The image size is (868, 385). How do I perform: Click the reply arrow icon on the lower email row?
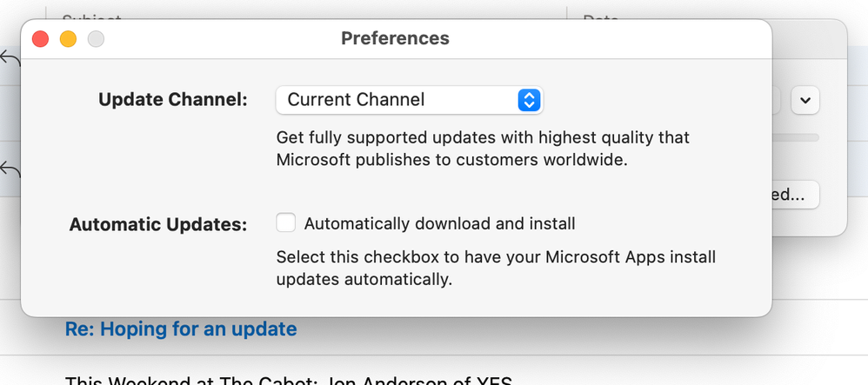(x=10, y=169)
